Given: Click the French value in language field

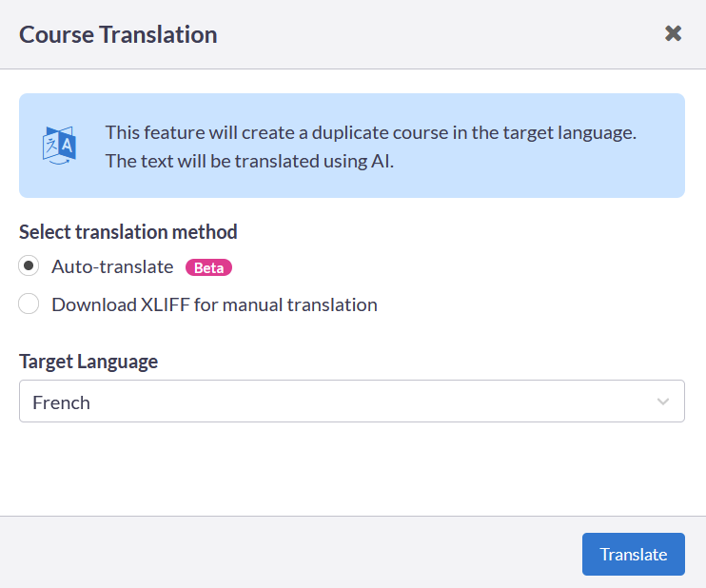Looking at the screenshot, I should click(x=61, y=402).
